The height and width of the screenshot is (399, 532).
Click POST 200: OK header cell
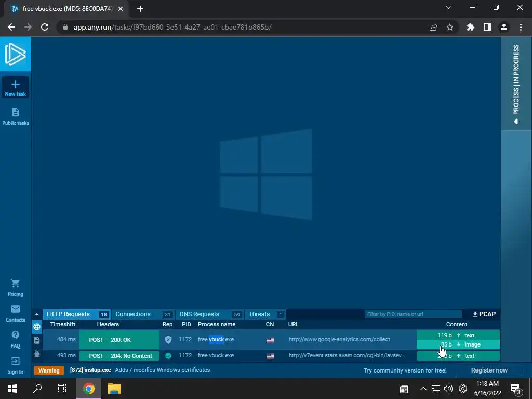[x=119, y=340]
